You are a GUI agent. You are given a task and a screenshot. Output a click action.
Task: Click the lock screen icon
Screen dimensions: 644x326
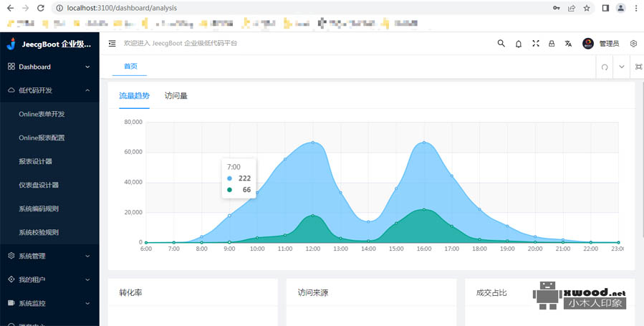(x=552, y=44)
